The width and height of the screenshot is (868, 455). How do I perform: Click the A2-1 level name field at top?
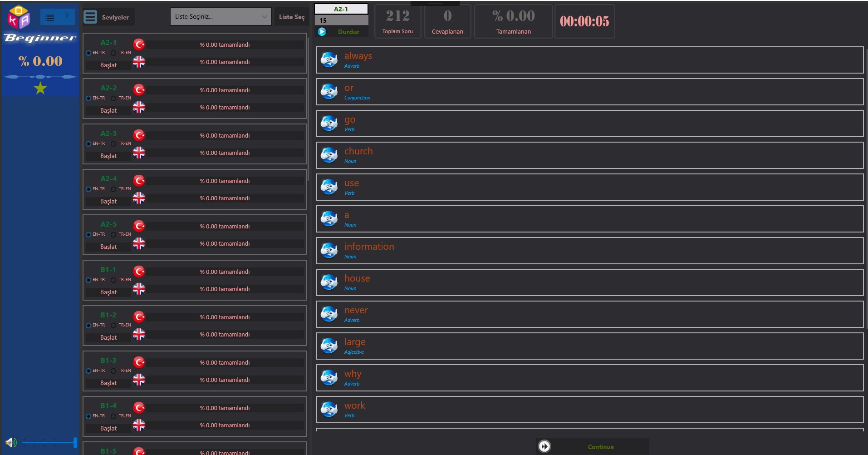[341, 9]
